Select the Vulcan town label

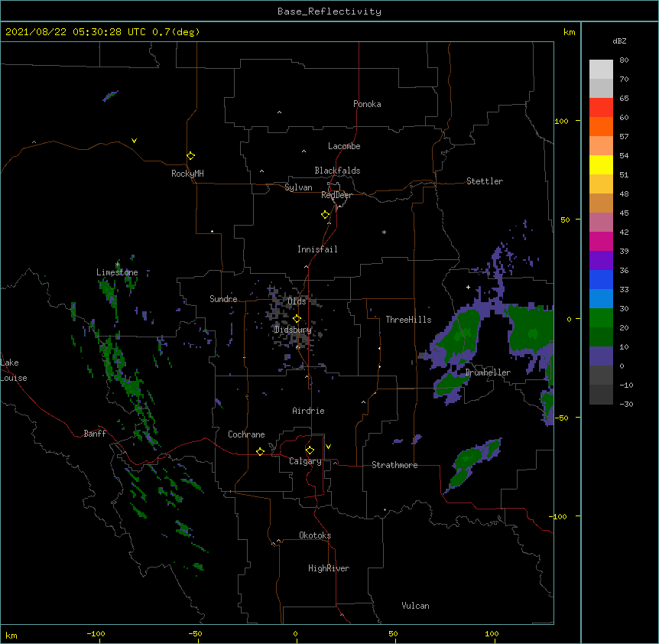tap(415, 606)
